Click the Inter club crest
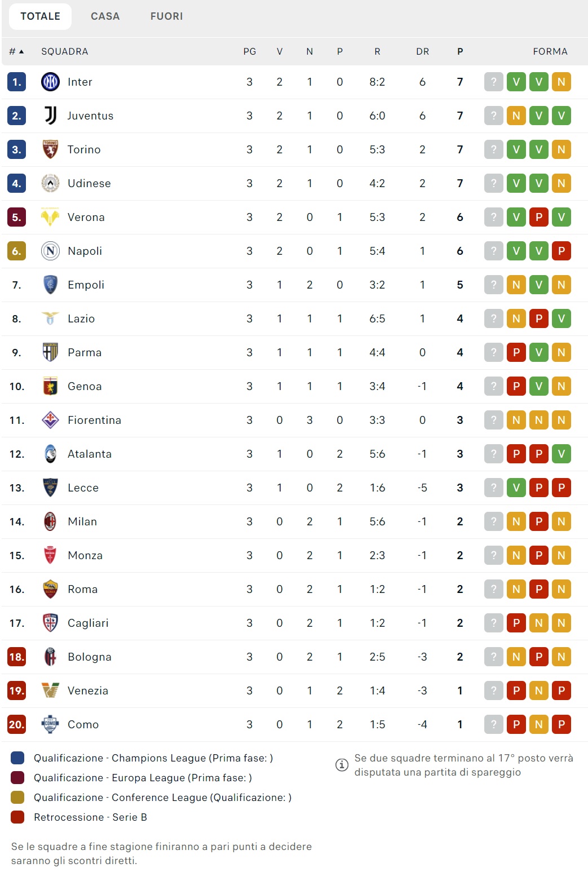The image size is (588, 872). [50, 82]
